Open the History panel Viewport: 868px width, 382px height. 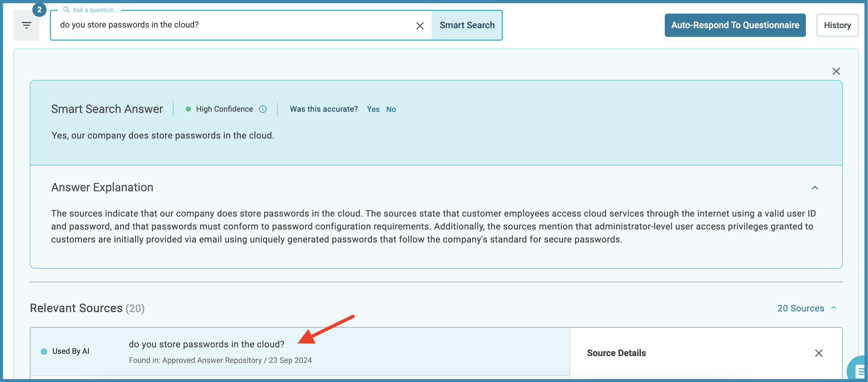coord(837,25)
